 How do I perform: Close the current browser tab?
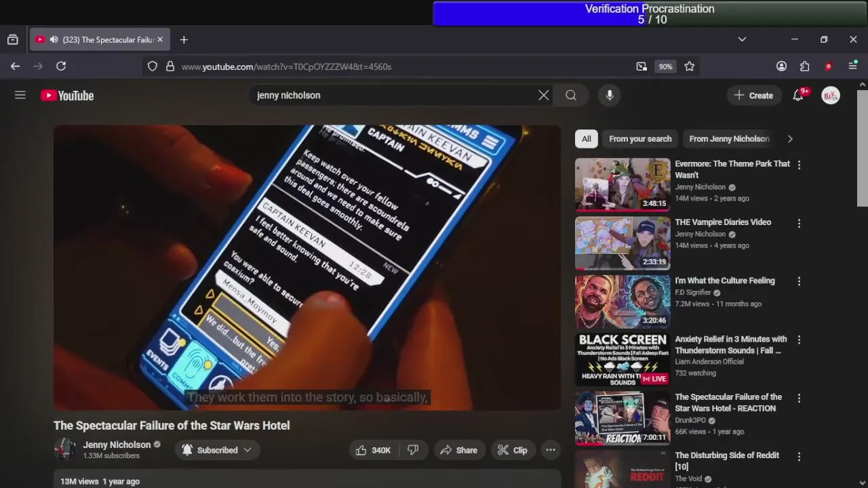point(160,40)
